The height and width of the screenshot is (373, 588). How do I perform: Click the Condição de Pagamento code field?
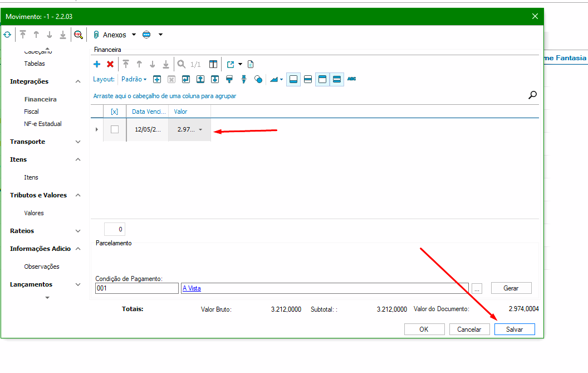[136, 288]
